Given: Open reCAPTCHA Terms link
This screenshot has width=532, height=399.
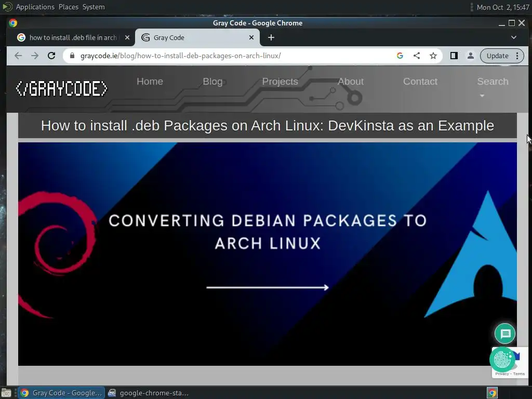Looking at the screenshot, I should click(519, 374).
